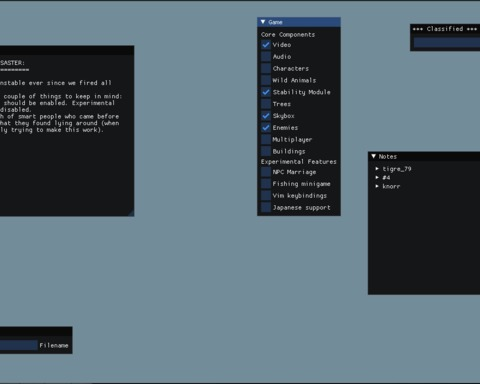
Task: Grab the text window's resize grip corner
Action: click(x=131, y=213)
